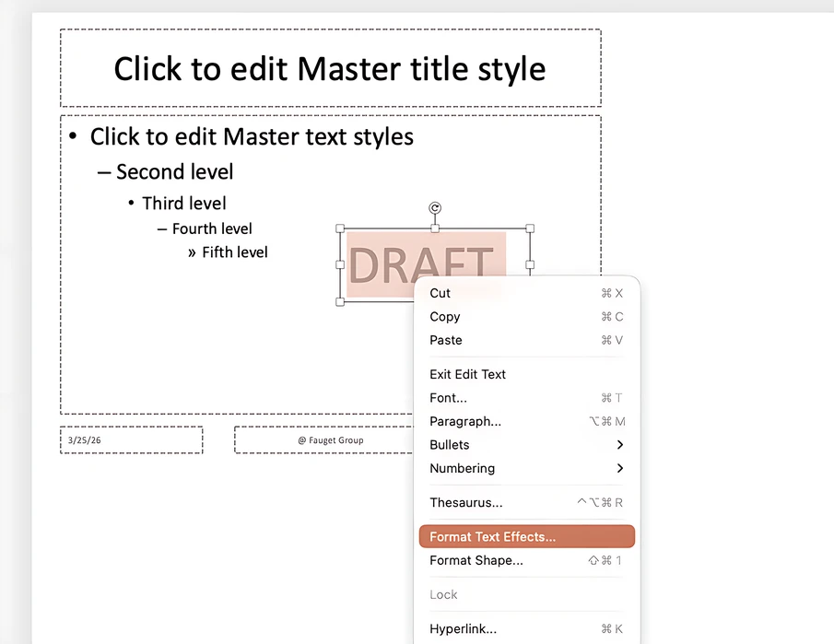Select Paste in the context menu
Screen dimensions: 834x644
[445, 340]
